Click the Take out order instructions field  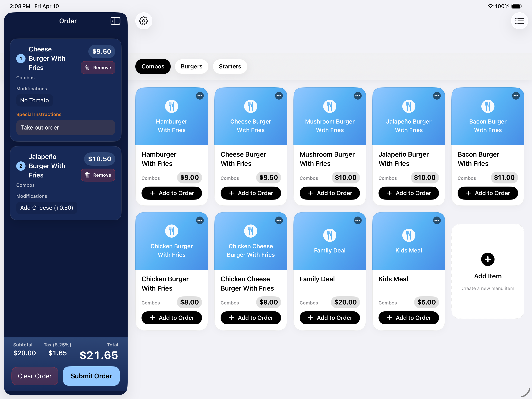pyautogui.click(x=65, y=127)
